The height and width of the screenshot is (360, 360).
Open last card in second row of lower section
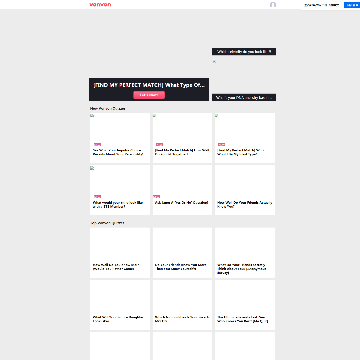pyautogui.click(x=245, y=305)
